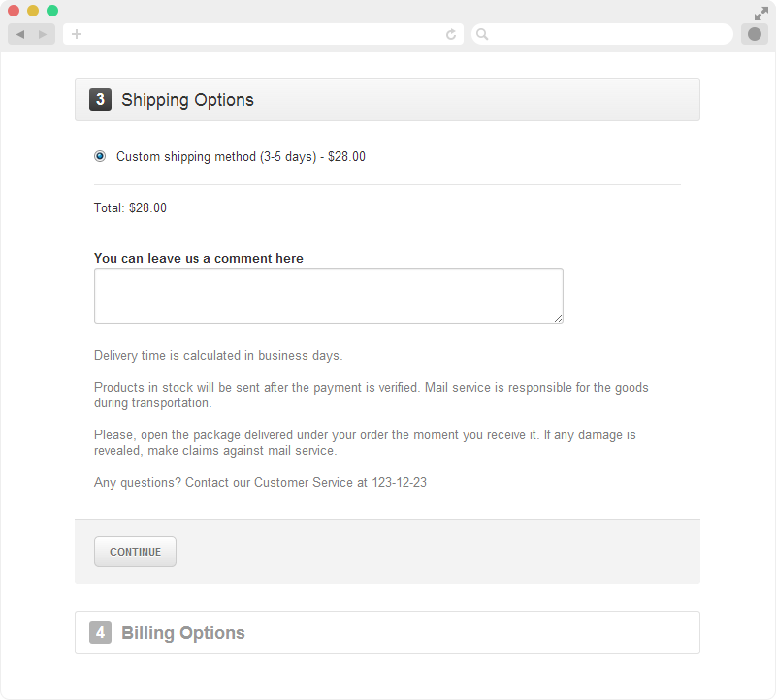This screenshot has height=700, width=776.
Task: Focus the comment text area
Action: pyautogui.click(x=329, y=296)
